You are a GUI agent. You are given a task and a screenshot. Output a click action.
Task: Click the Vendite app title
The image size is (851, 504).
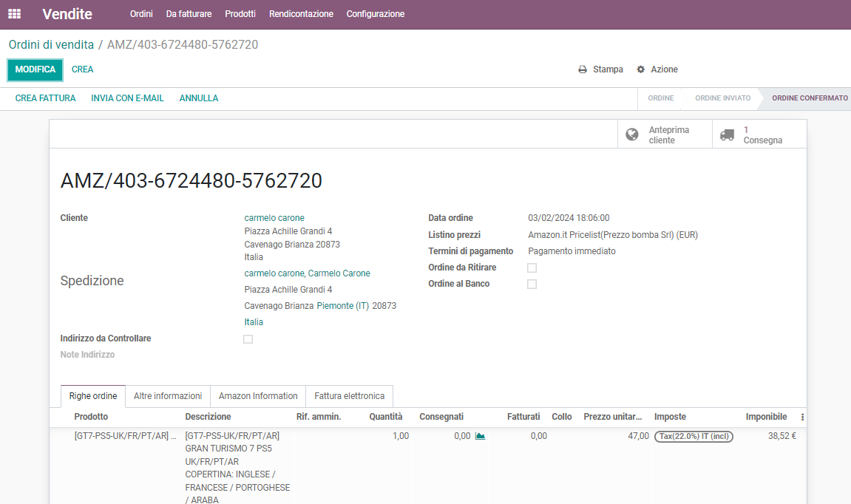click(x=67, y=14)
